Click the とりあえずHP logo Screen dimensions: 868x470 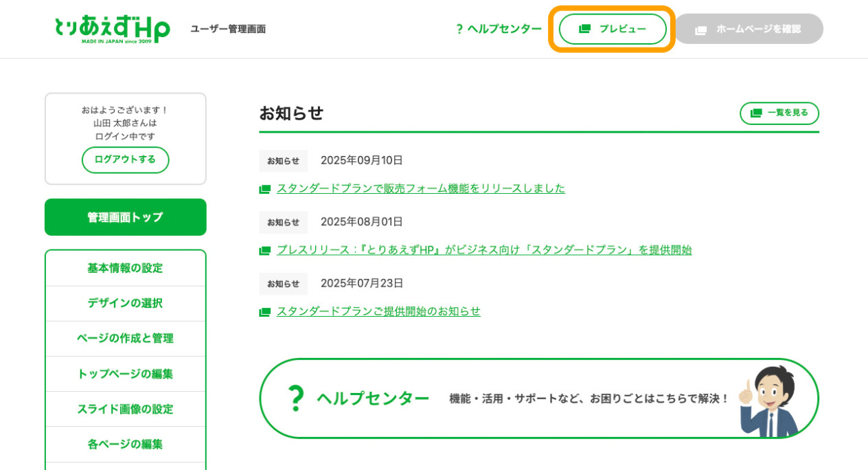pos(112,29)
